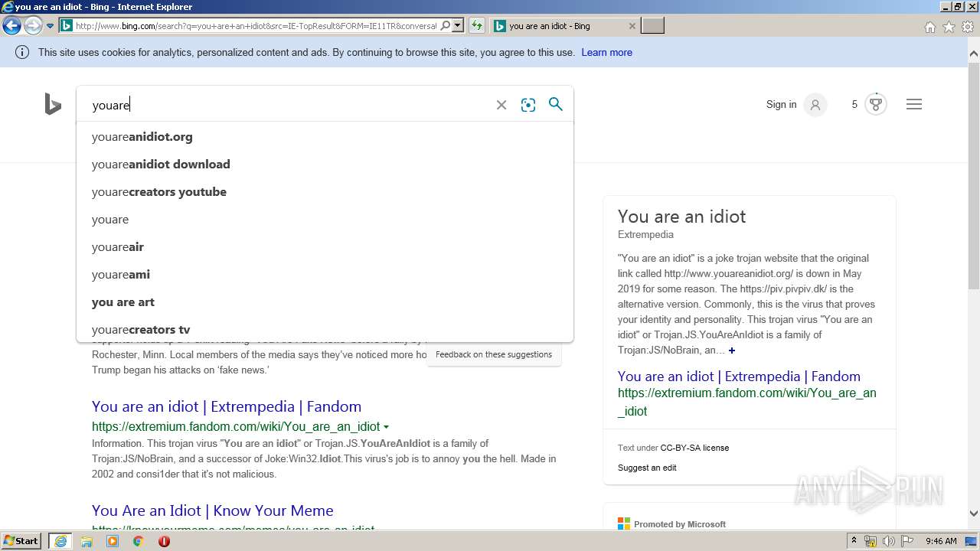
Task: Choose the plain 'youare' suggestion
Action: coord(325,220)
